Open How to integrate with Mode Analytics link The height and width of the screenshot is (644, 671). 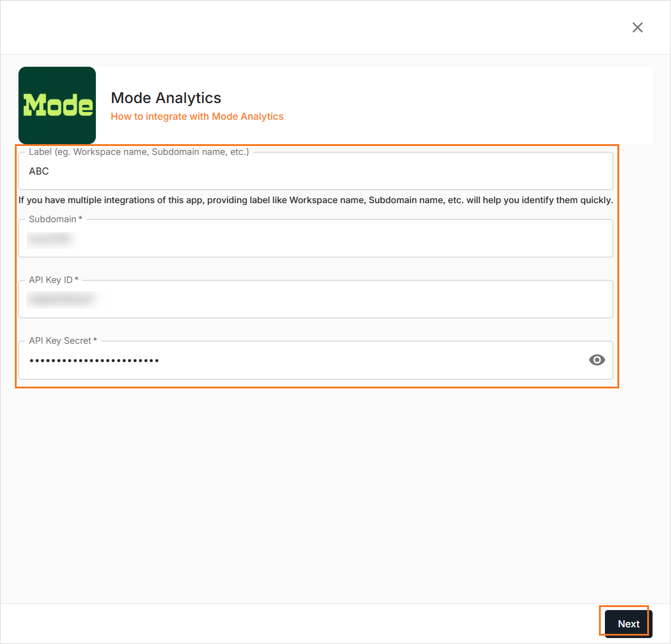pos(197,117)
